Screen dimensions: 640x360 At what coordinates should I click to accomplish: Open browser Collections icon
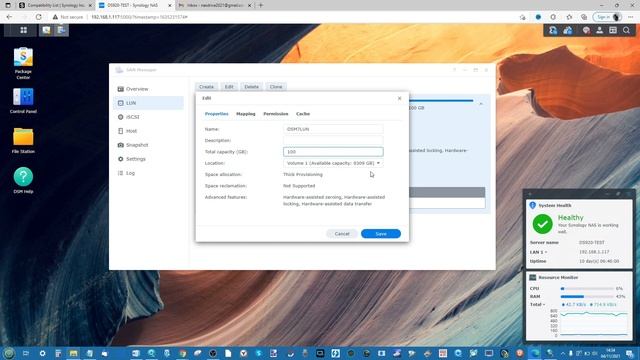(x=584, y=17)
